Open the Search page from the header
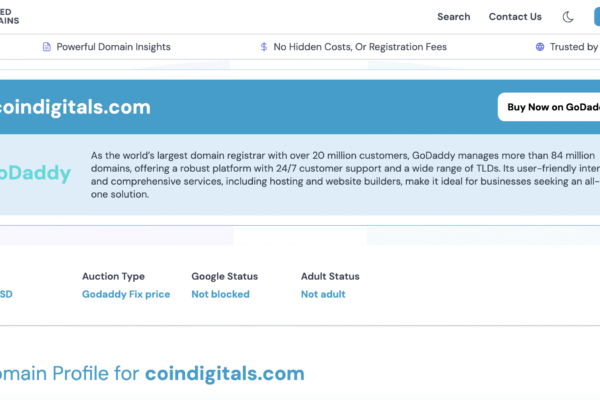Viewport: 600px width, 400px height. pyautogui.click(x=453, y=17)
